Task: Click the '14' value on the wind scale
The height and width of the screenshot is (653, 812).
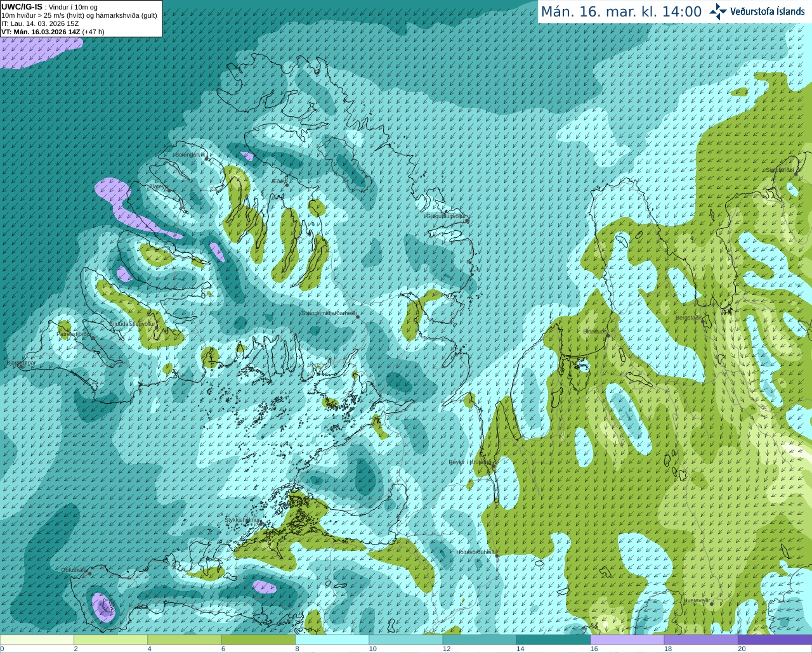Action: [x=520, y=649]
